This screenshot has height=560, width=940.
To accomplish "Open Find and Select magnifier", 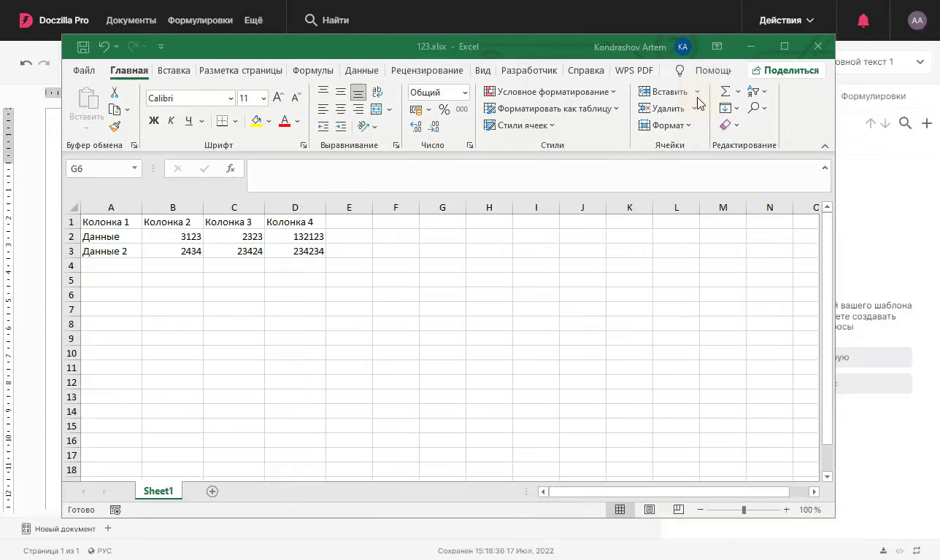I will (753, 108).
